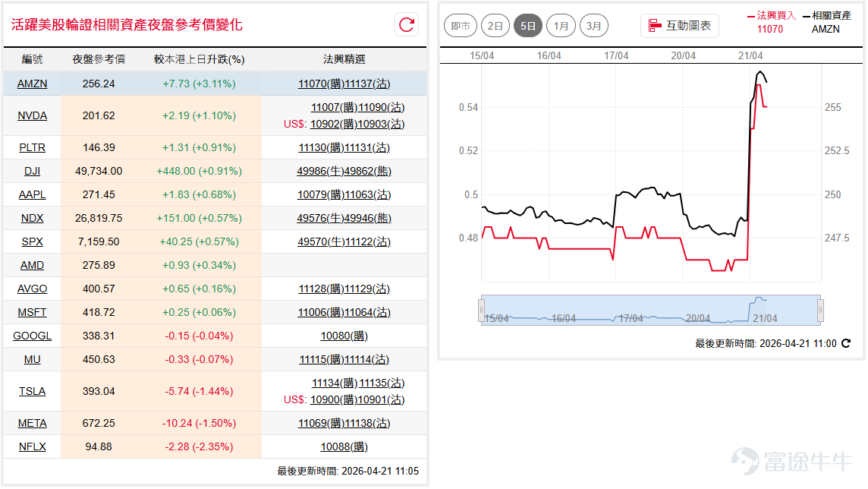Select TSLA change -5.74 (-1.44%)
868x489 pixels.
point(200,392)
